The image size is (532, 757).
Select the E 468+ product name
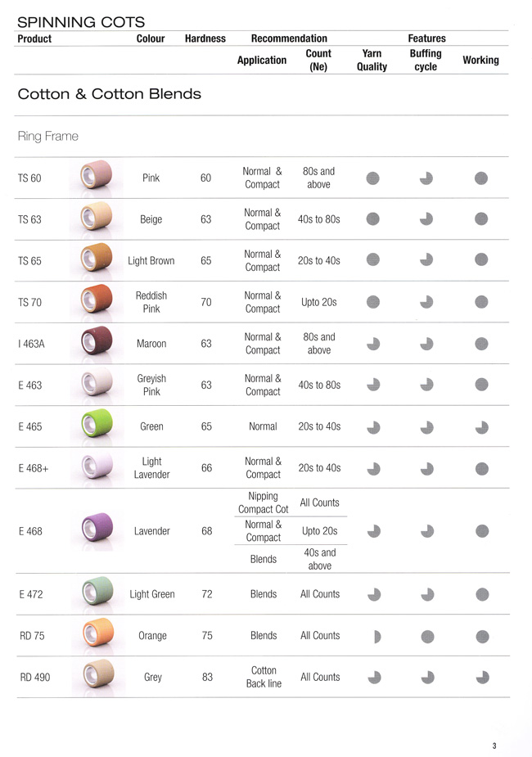point(34,468)
